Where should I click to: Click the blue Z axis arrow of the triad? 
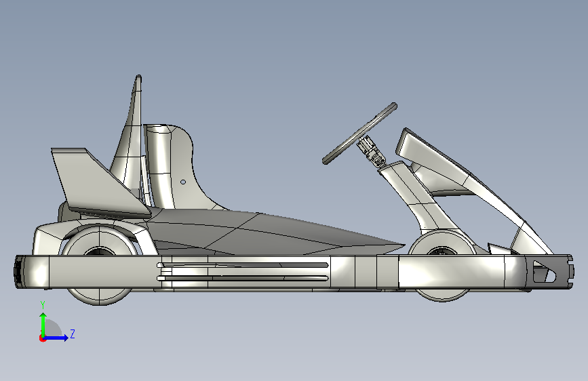[x=56, y=338]
